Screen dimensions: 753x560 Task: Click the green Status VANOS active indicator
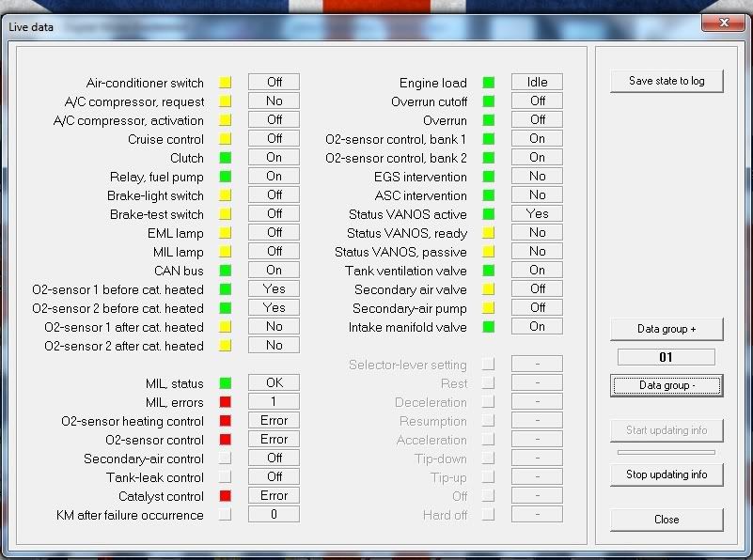(x=488, y=214)
